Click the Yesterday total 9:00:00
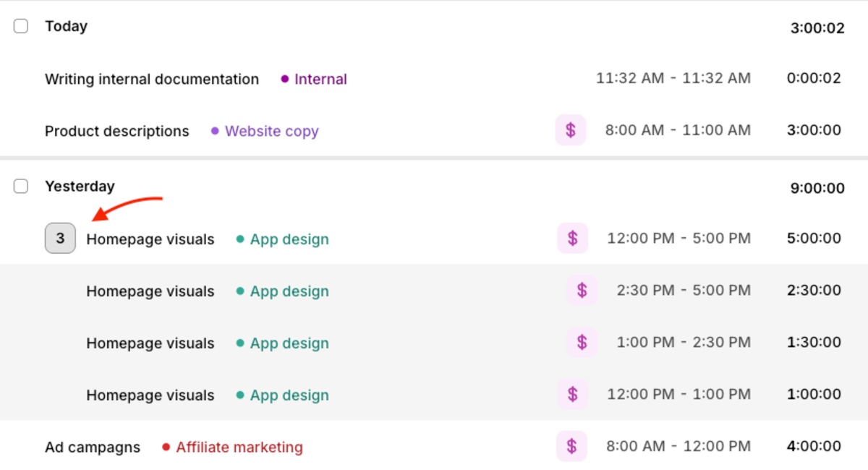This screenshot has height=470, width=868. 817,188
